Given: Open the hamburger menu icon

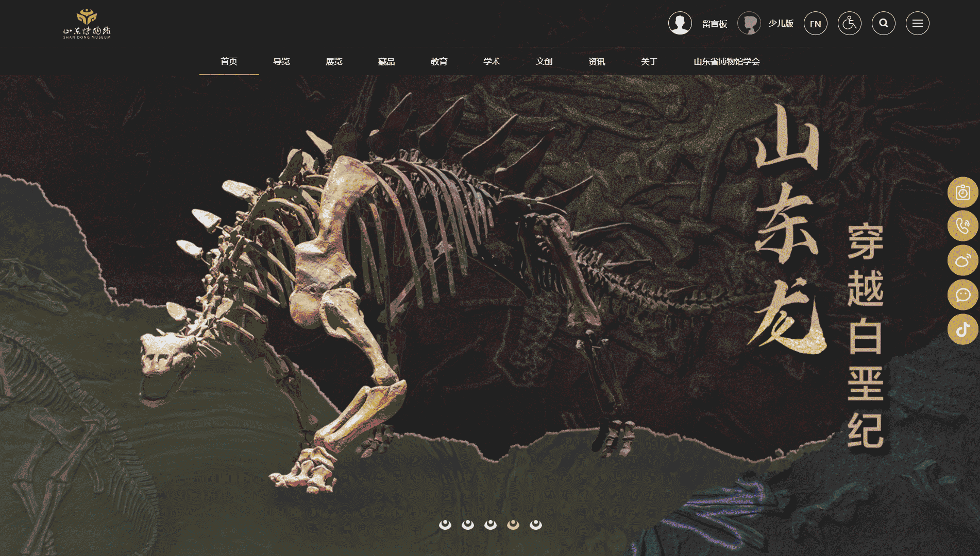Looking at the screenshot, I should pos(918,23).
